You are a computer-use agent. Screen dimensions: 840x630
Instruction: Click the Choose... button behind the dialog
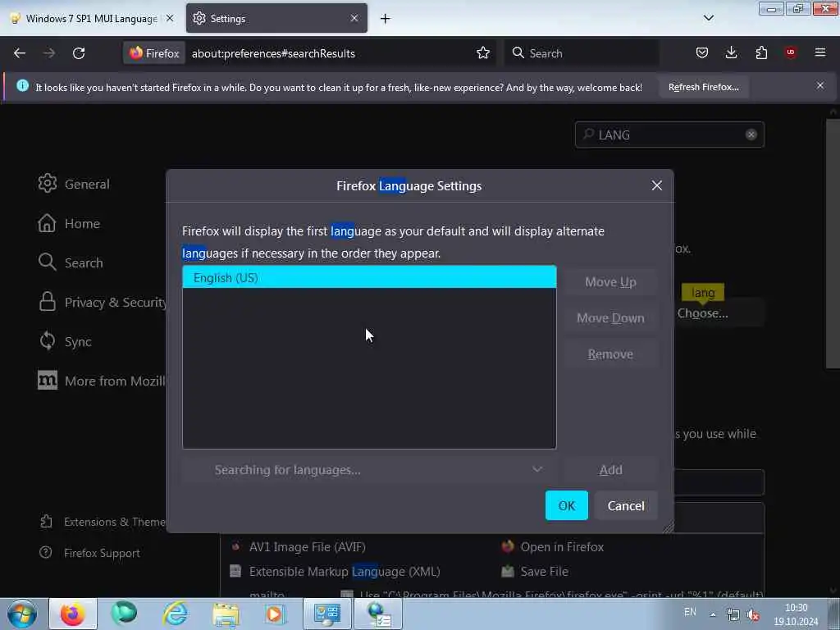click(x=702, y=313)
